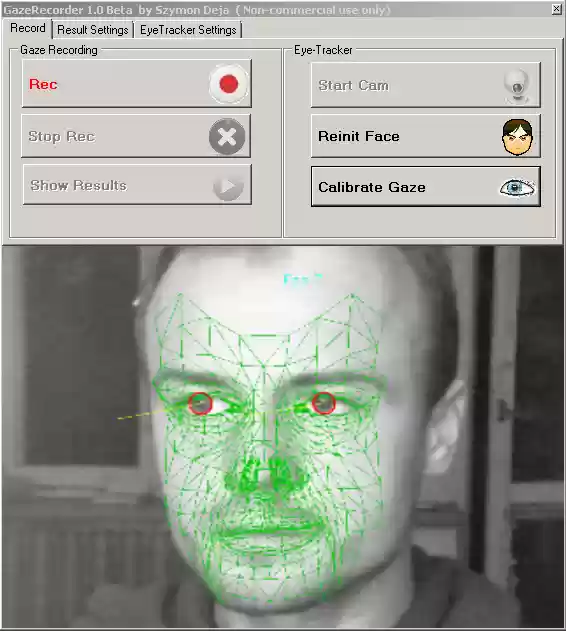Click the eye icon on Calibrate Gaze

[x=517, y=188]
